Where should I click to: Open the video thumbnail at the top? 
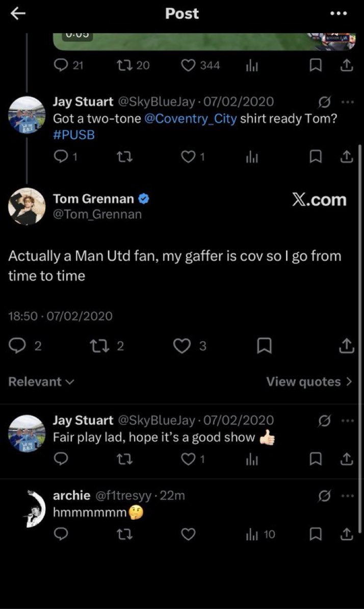[x=204, y=41]
